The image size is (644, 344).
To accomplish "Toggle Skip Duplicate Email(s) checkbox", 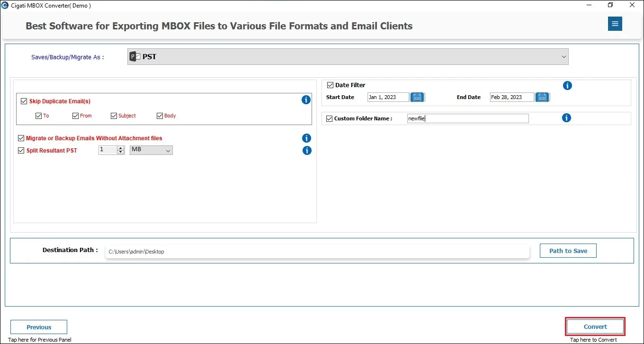I will tap(24, 101).
